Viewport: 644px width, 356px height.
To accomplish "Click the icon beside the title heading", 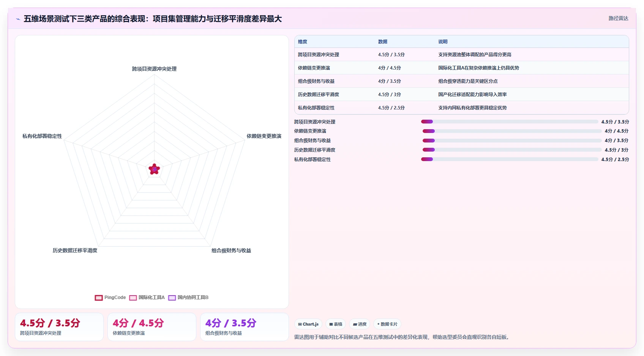I will click(x=18, y=19).
